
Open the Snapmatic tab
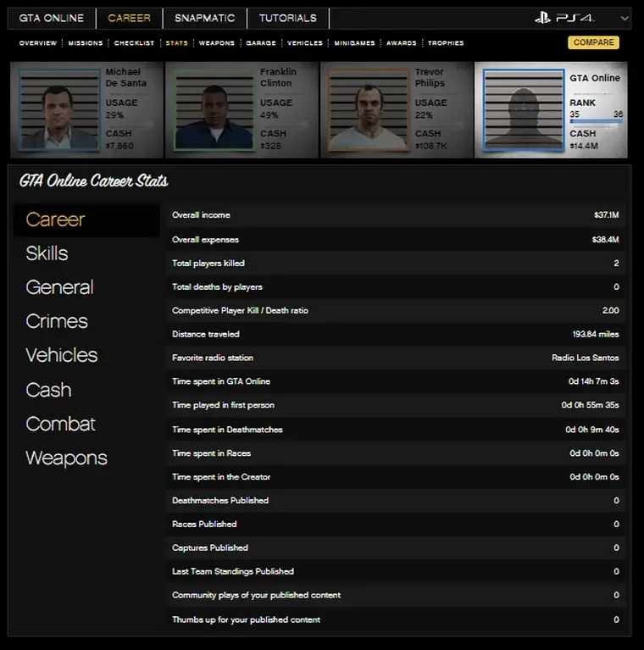point(205,19)
